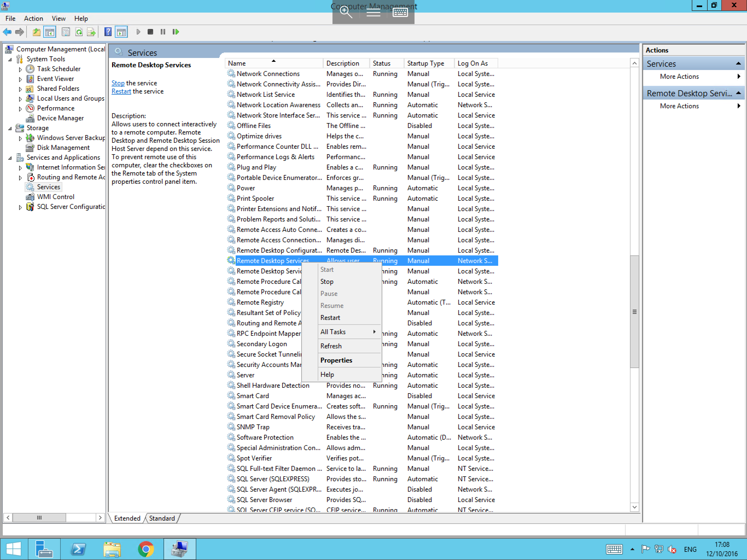Open Google Chrome from taskbar
Viewport: 747px width, 560px height.
[146, 549]
